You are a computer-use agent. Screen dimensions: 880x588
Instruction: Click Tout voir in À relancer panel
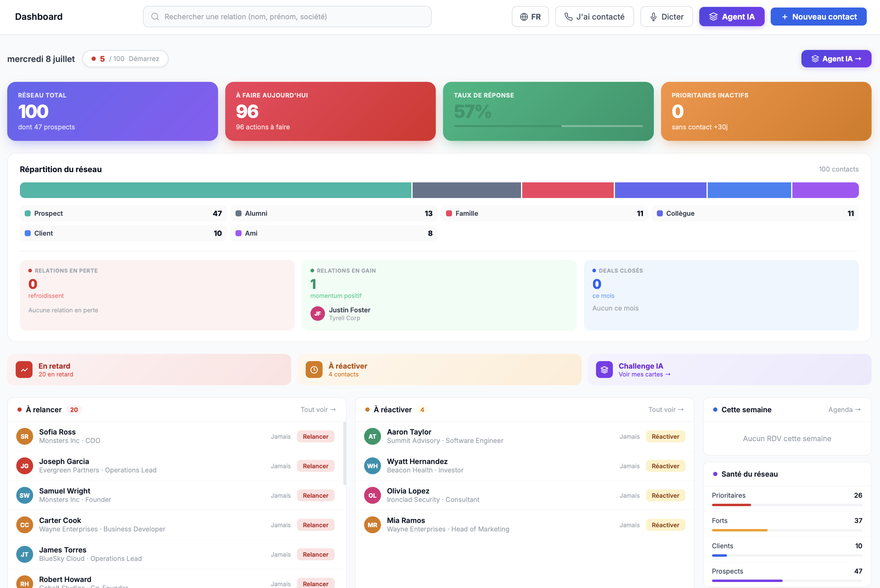pos(318,410)
